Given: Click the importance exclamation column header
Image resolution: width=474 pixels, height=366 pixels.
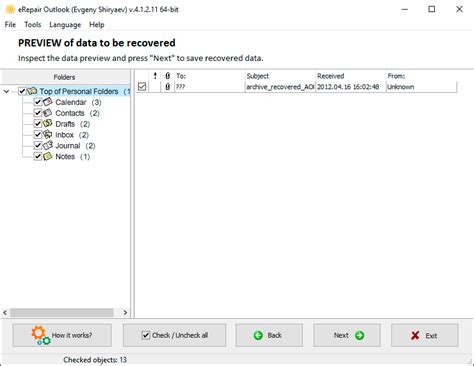Looking at the screenshot, I should (x=155, y=76).
